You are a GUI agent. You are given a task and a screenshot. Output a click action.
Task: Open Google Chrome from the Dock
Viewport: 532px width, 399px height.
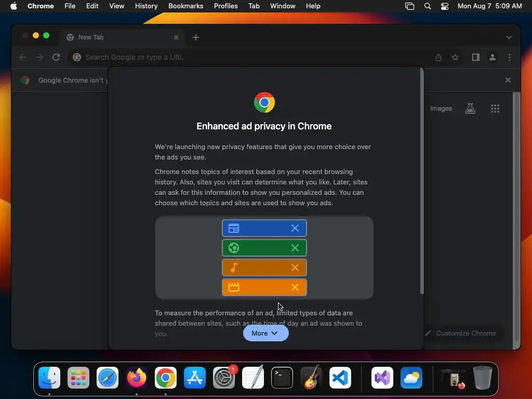(x=166, y=378)
